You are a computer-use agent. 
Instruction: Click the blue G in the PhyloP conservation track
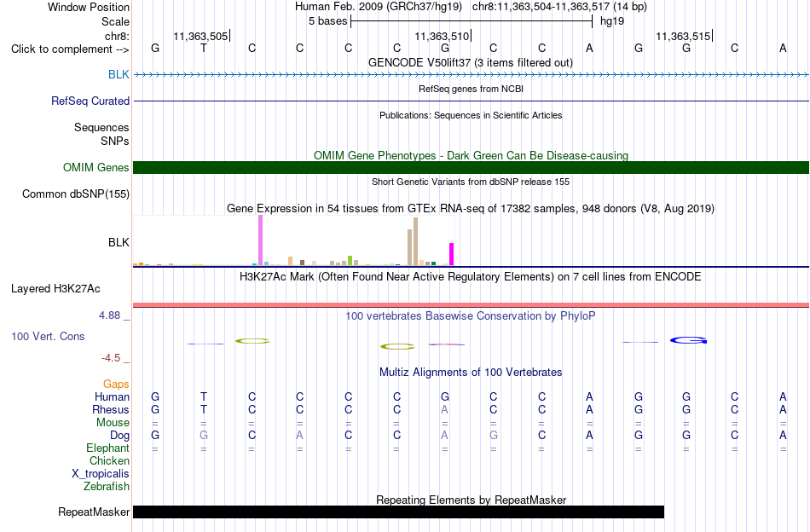tap(688, 340)
